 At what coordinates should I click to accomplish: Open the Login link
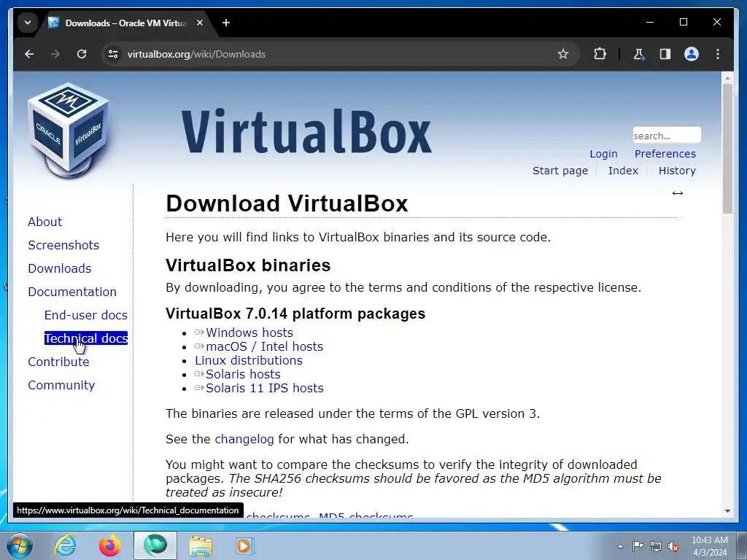tap(603, 155)
